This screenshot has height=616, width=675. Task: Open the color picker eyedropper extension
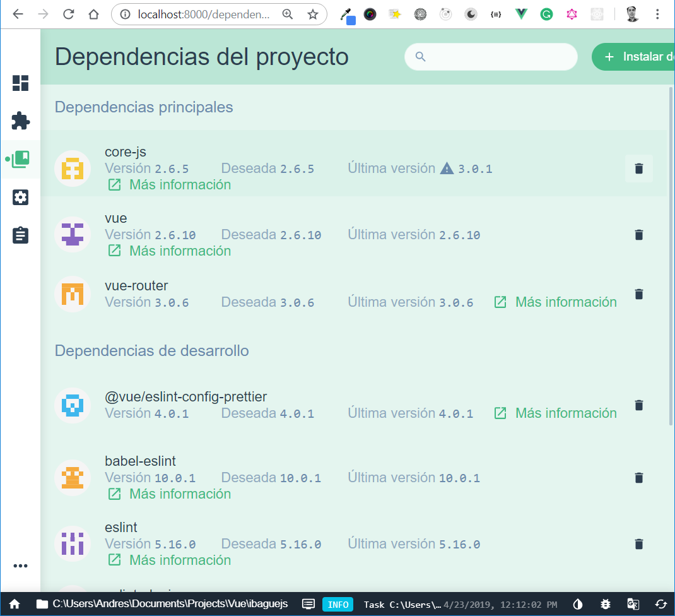348,16
